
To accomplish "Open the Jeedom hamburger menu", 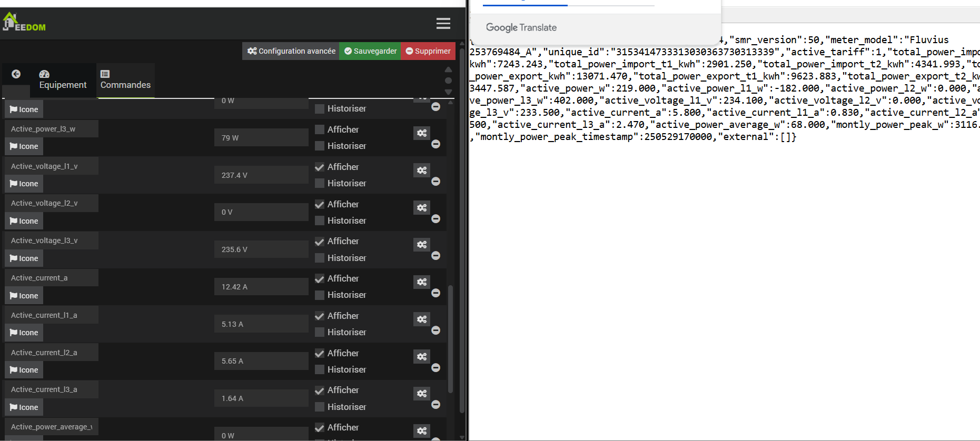I will click(x=443, y=23).
